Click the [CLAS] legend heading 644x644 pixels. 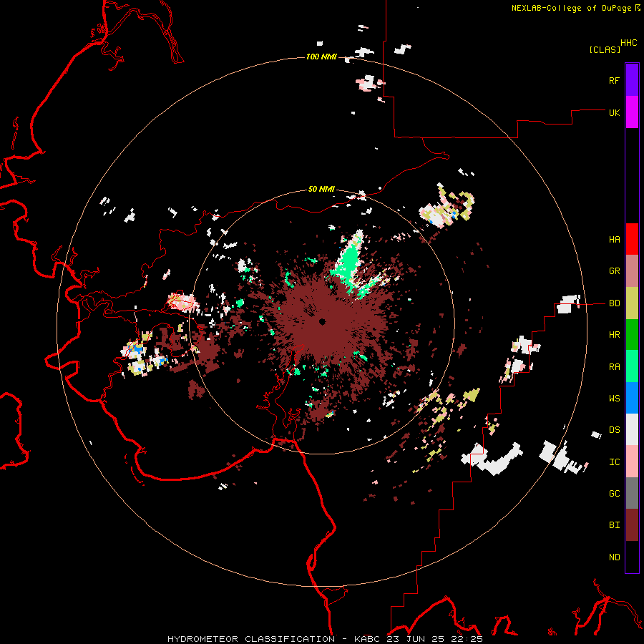(605, 50)
